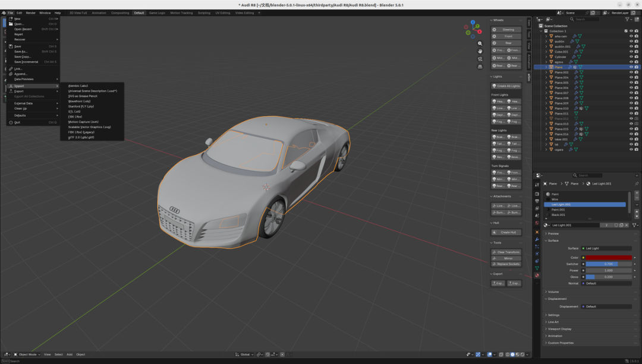This screenshot has height=364, width=642.
Task: Toggle eye icon for Plane.012
Action: pyautogui.click(x=631, y=119)
